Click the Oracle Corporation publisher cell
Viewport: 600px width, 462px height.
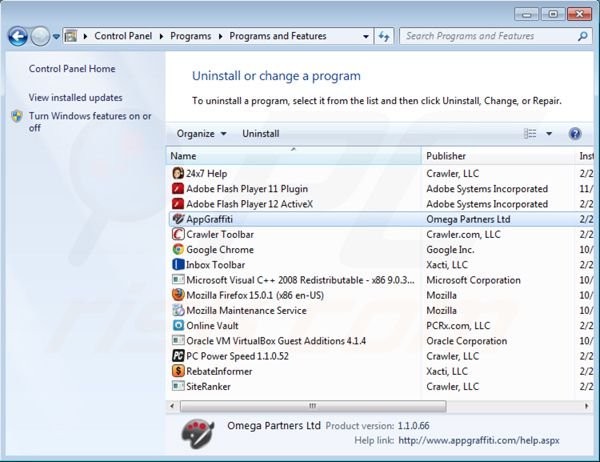pyautogui.click(x=466, y=341)
